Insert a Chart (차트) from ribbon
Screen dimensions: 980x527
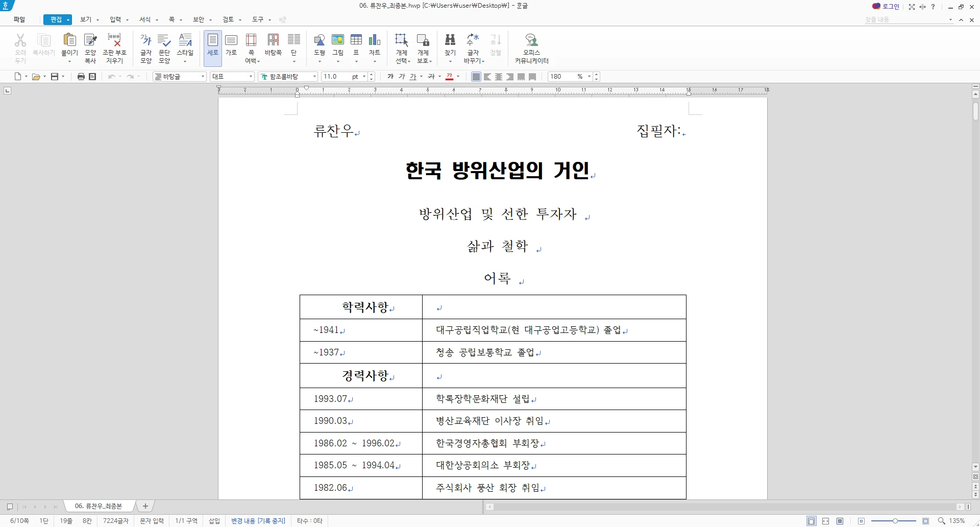tap(375, 49)
